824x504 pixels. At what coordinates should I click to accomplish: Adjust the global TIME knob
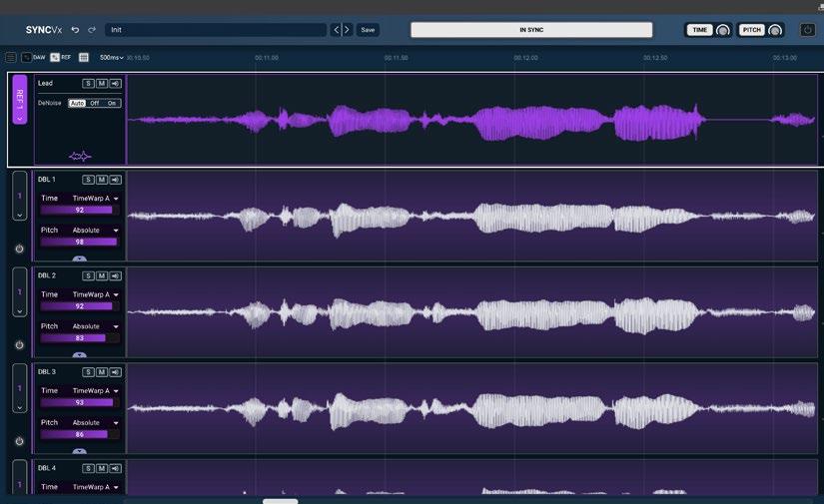click(723, 31)
